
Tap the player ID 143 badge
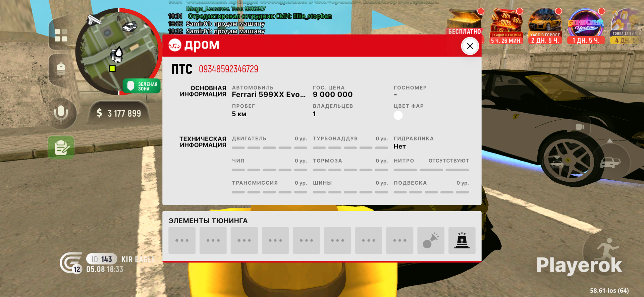pos(102,259)
